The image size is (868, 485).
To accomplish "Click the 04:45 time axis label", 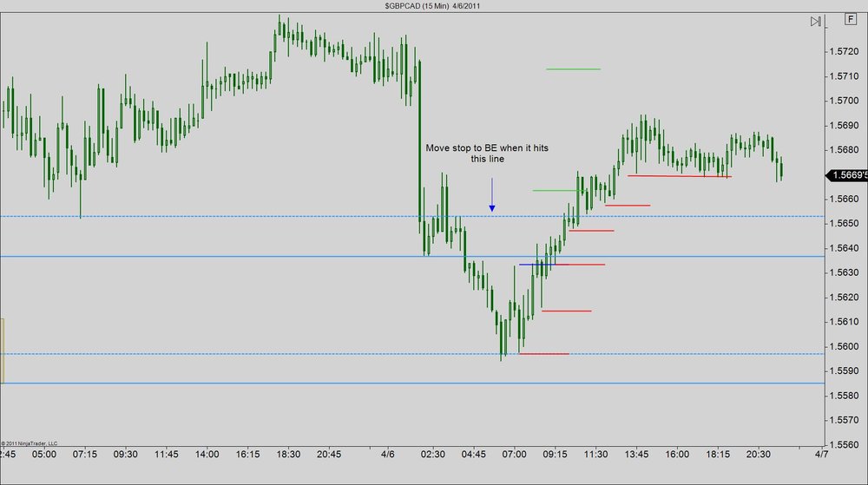I will point(473,455).
